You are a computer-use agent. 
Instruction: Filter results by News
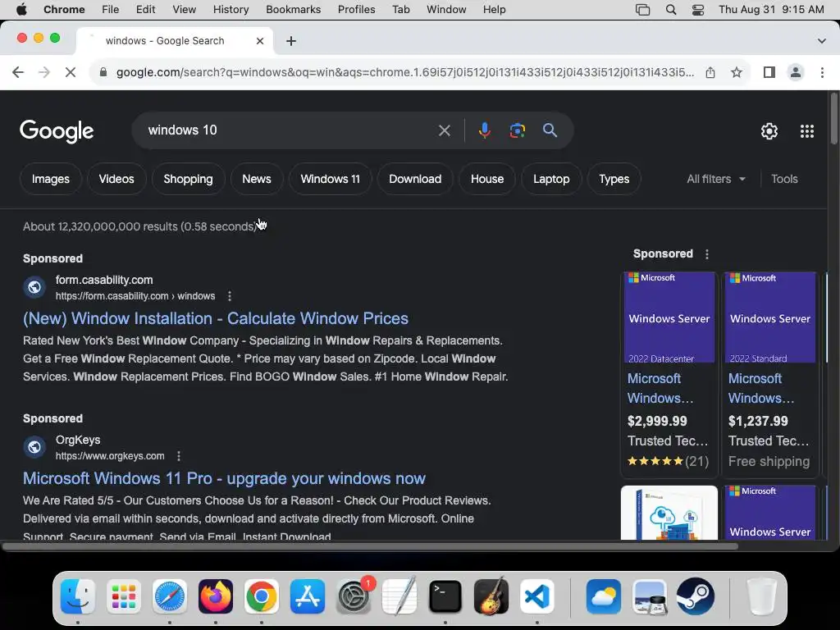tap(257, 179)
